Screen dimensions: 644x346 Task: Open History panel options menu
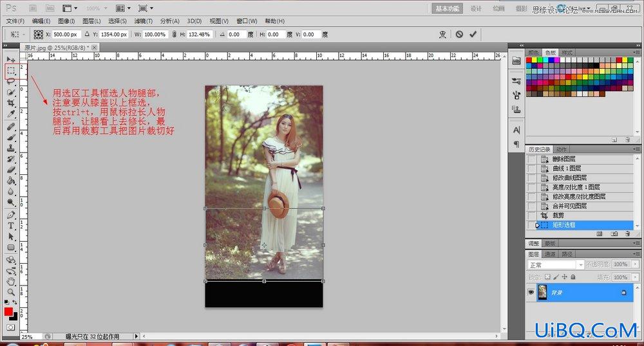[636, 149]
